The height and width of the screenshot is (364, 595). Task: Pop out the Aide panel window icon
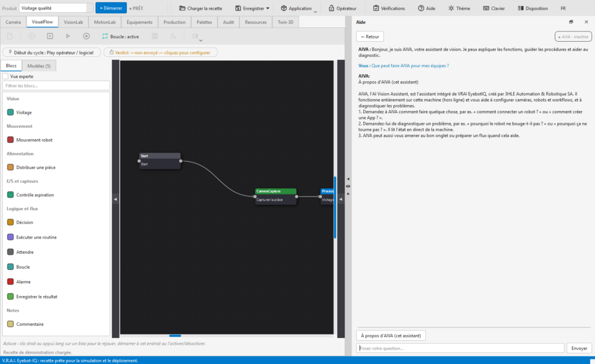[x=571, y=22]
